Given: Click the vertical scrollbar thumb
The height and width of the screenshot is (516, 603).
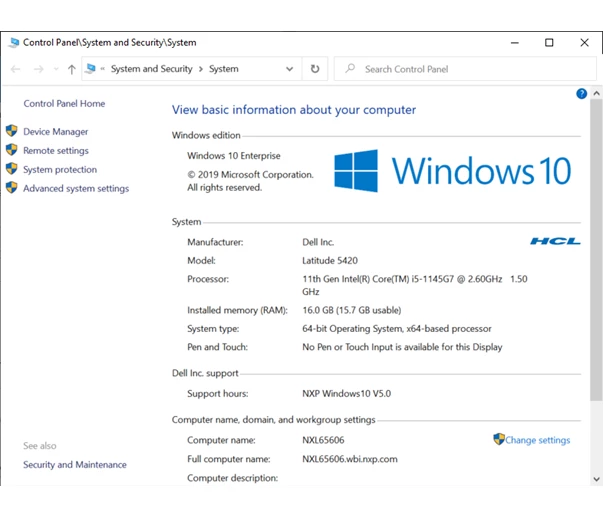Looking at the screenshot, I should coord(596,250).
